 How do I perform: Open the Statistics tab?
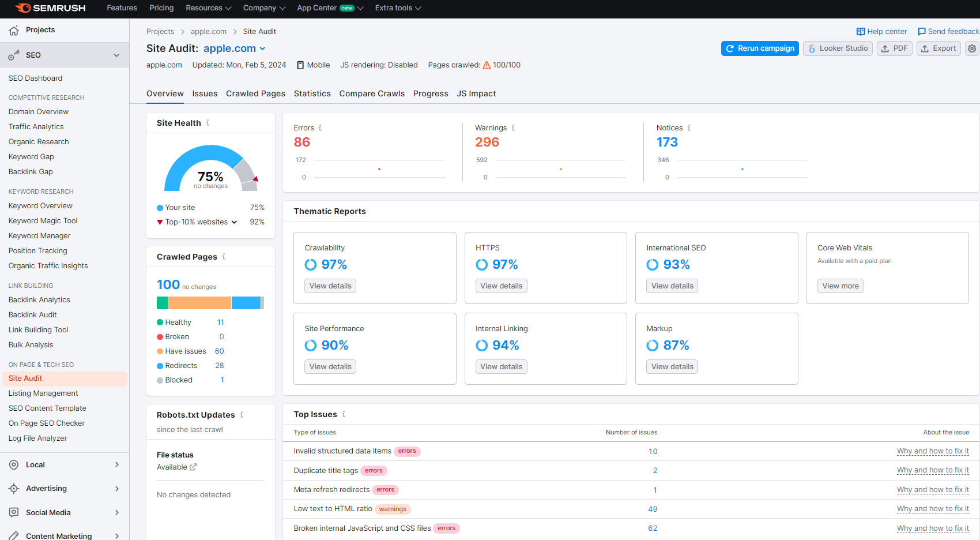[x=312, y=94]
